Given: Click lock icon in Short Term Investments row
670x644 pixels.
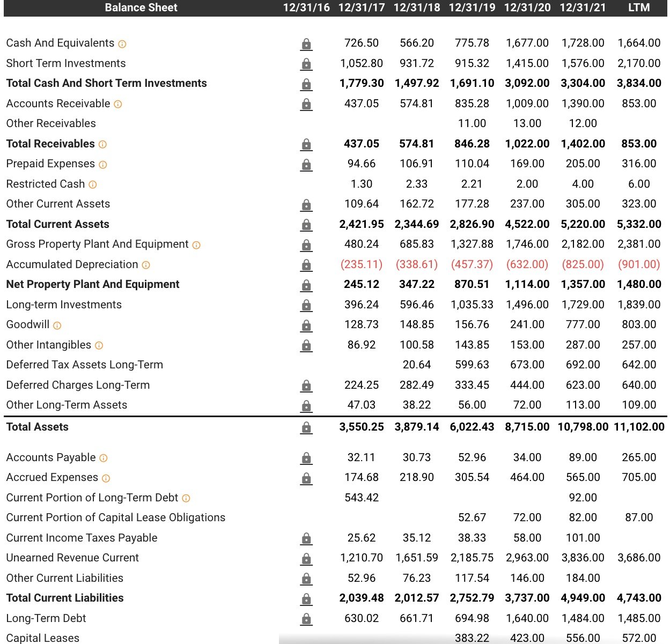Looking at the screenshot, I should pyautogui.click(x=306, y=64).
